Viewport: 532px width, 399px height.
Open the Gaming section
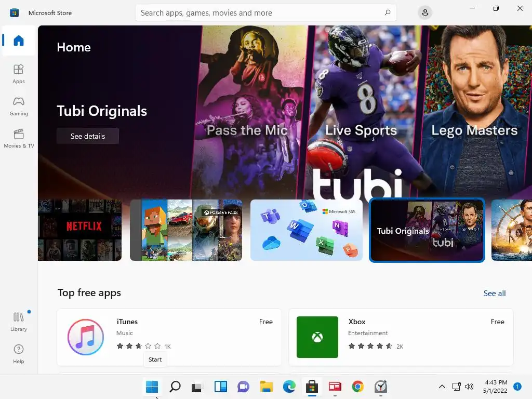pos(19,106)
